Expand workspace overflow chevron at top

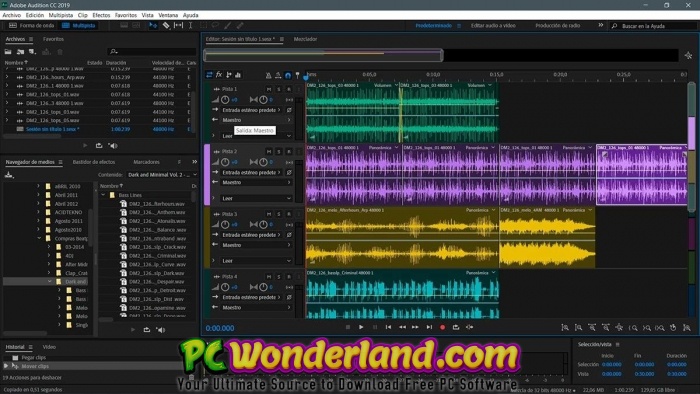tap(601, 25)
